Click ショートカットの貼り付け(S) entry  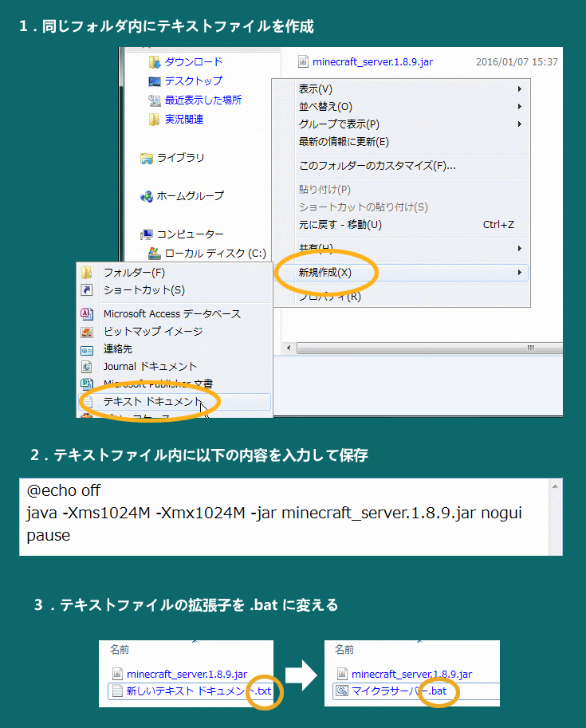[402, 207]
